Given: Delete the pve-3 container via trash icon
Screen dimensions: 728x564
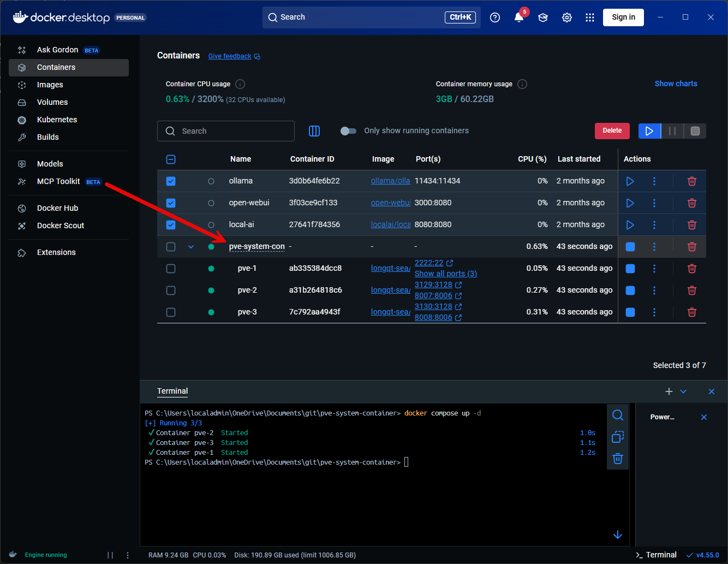Looking at the screenshot, I should [x=692, y=312].
